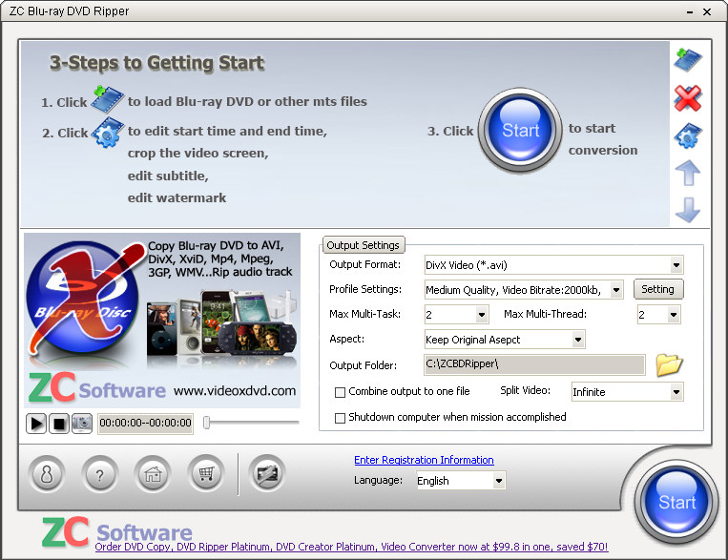Open the Max Multi-Thread dropdown
Viewport: 728px width, 560px height.
[674, 315]
